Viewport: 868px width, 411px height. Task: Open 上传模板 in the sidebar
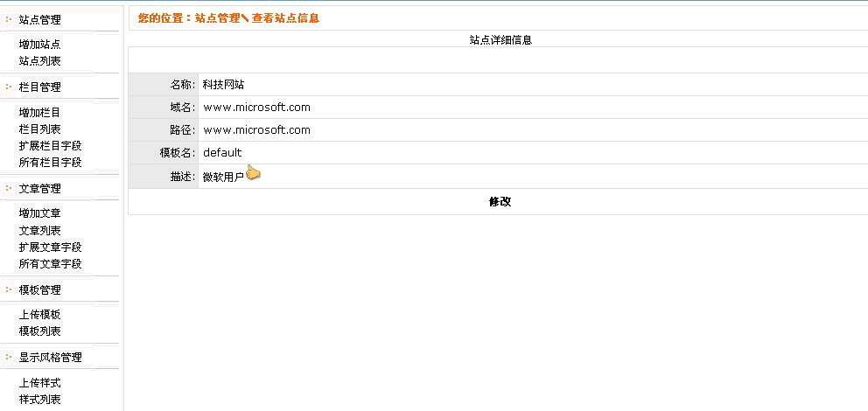(x=40, y=315)
